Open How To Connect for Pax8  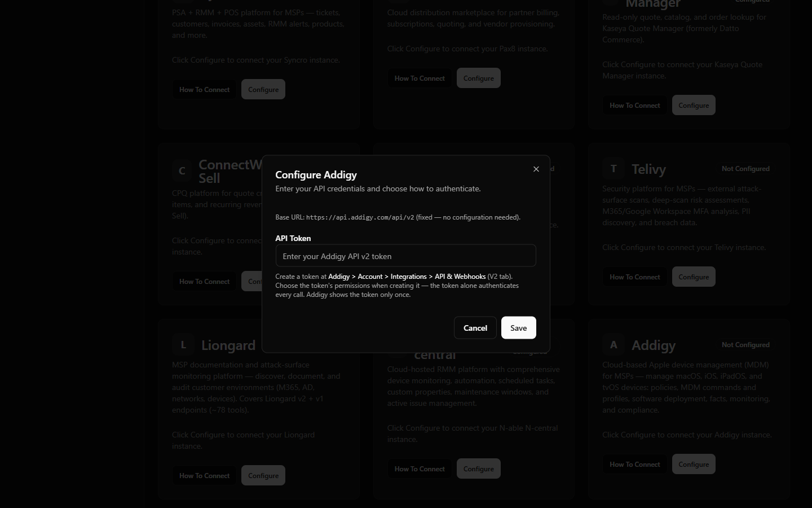420,78
